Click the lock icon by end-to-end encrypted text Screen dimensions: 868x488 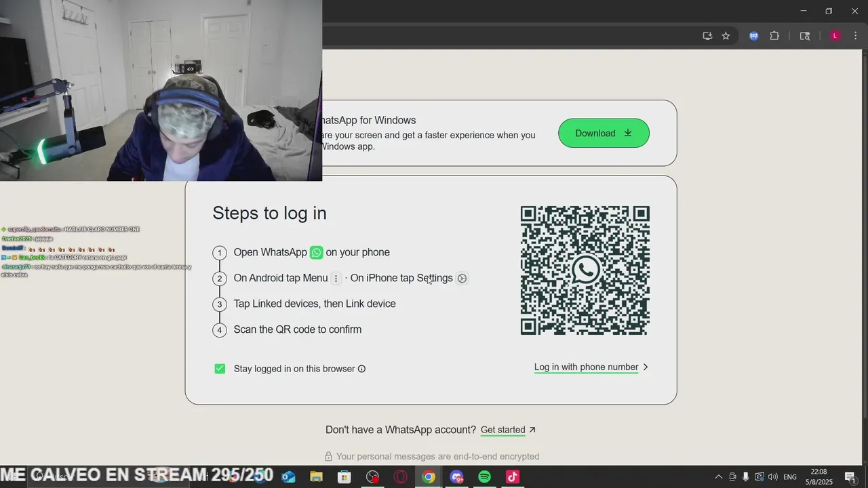(328, 457)
